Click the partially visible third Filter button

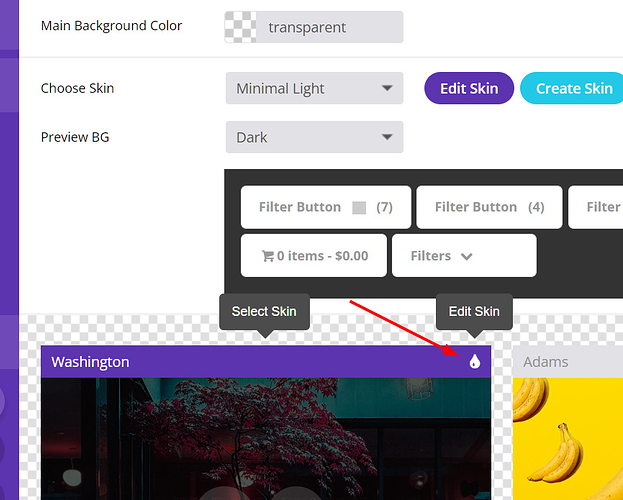[596, 208]
